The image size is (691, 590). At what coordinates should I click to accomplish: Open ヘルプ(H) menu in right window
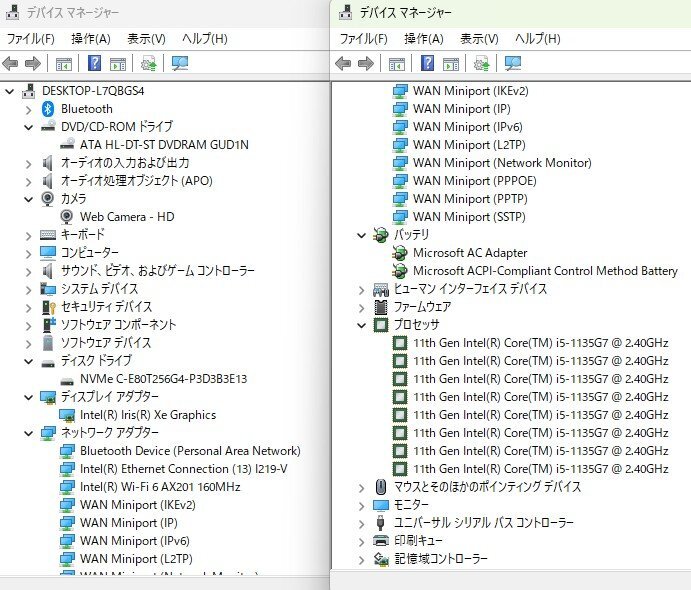coord(538,39)
